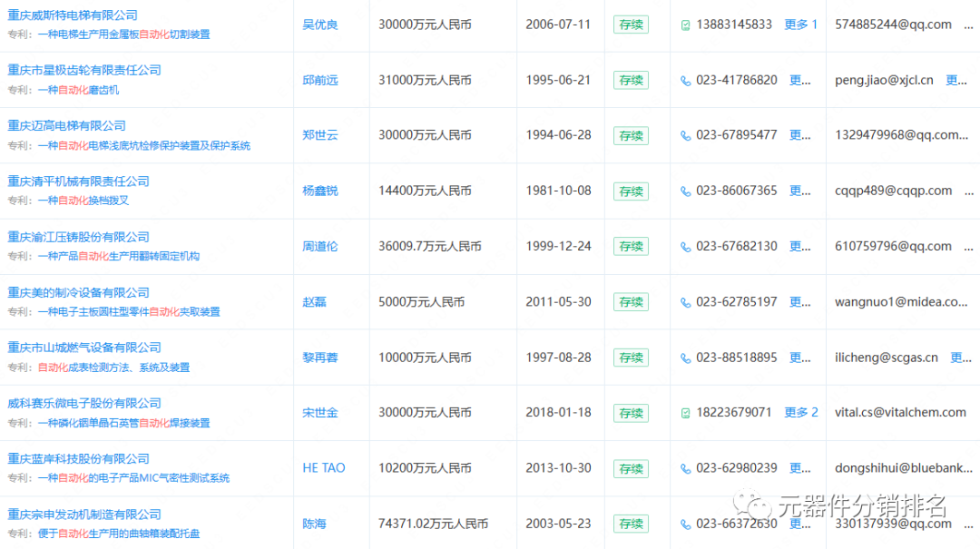Open company 重庆渝江压铸股份有限公司

[x=79, y=237]
